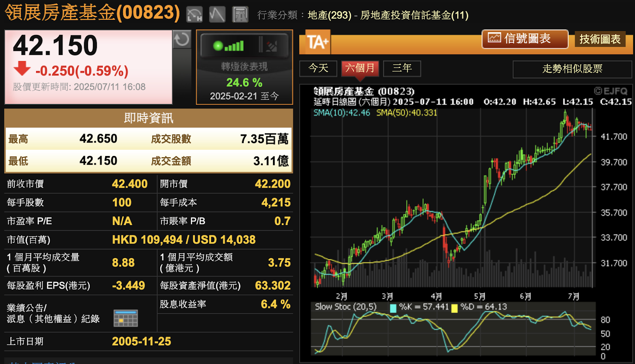Click the TA+ logo
The height and width of the screenshot is (364, 635).
tap(317, 42)
